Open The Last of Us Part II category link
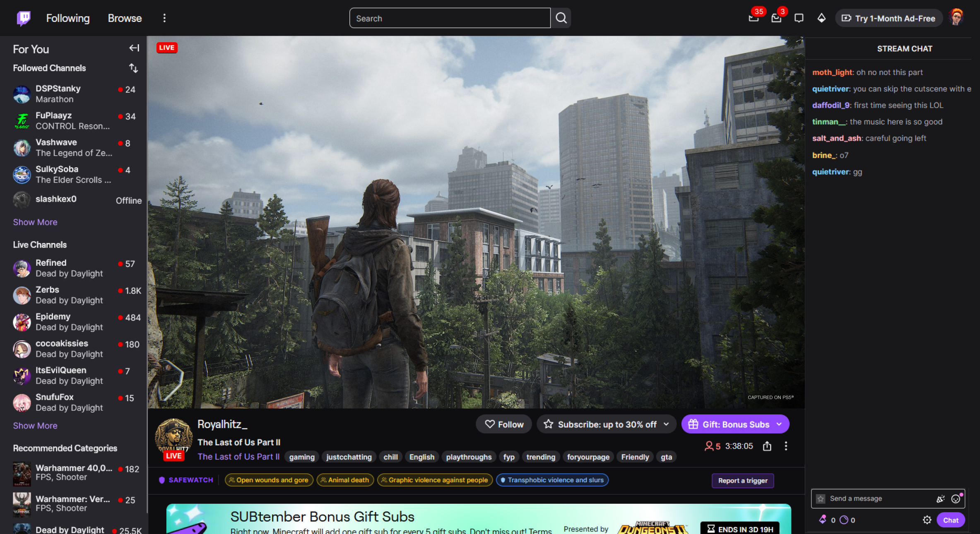980x534 pixels. coord(238,457)
